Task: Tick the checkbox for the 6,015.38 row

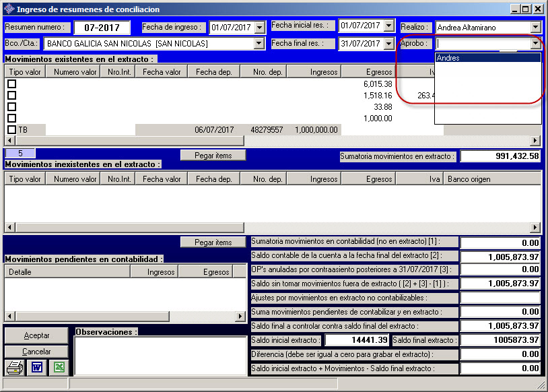Action: pos(11,84)
